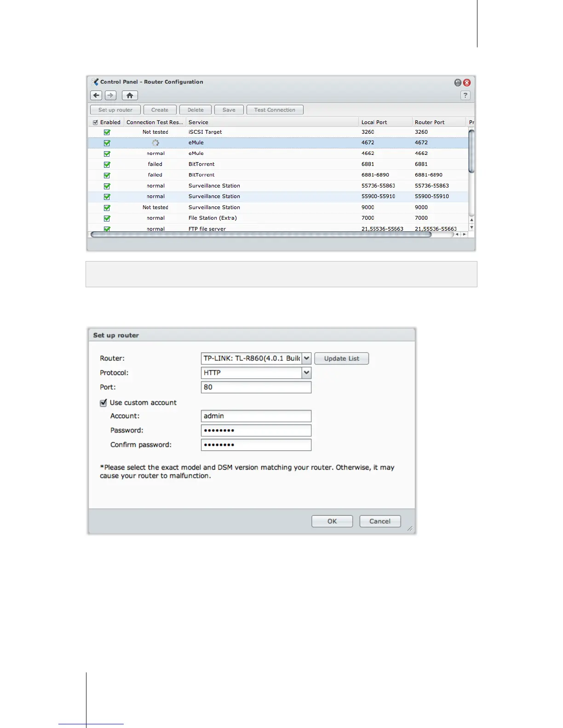The width and height of the screenshot is (563, 728).
Task: Toggle the Use custom account checkbox
Action: 103,403
